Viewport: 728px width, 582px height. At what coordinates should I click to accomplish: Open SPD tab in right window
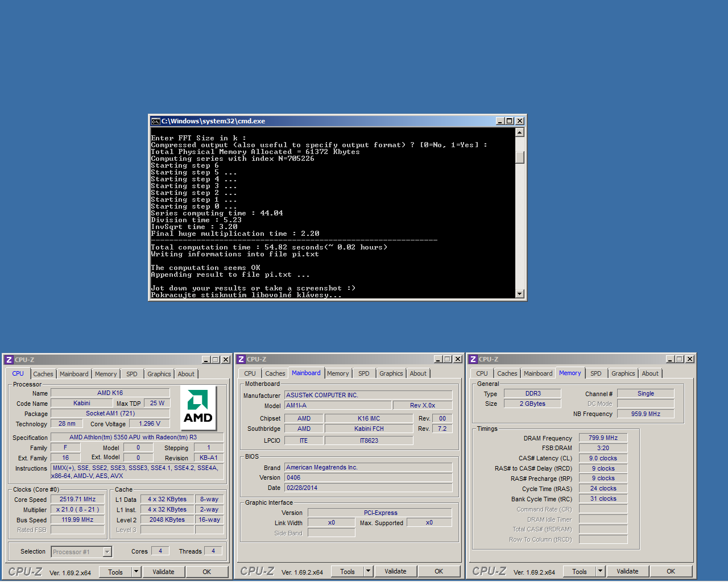click(596, 373)
